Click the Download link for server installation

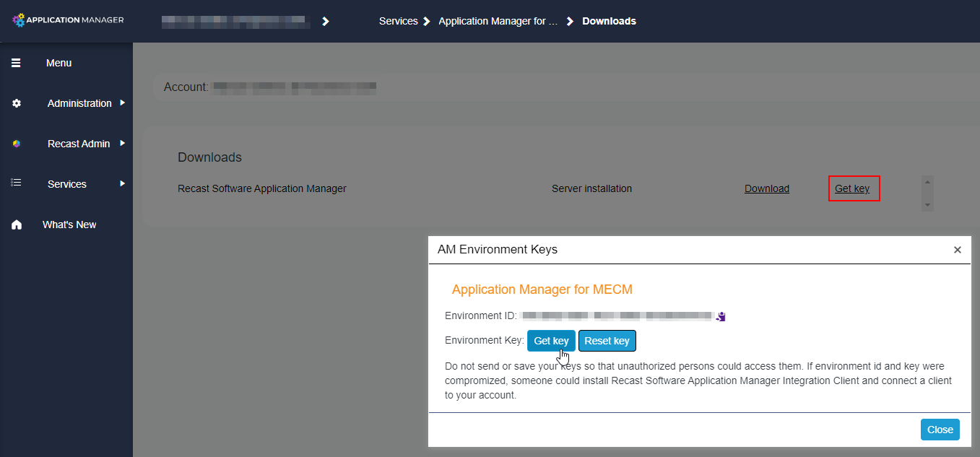pos(767,188)
